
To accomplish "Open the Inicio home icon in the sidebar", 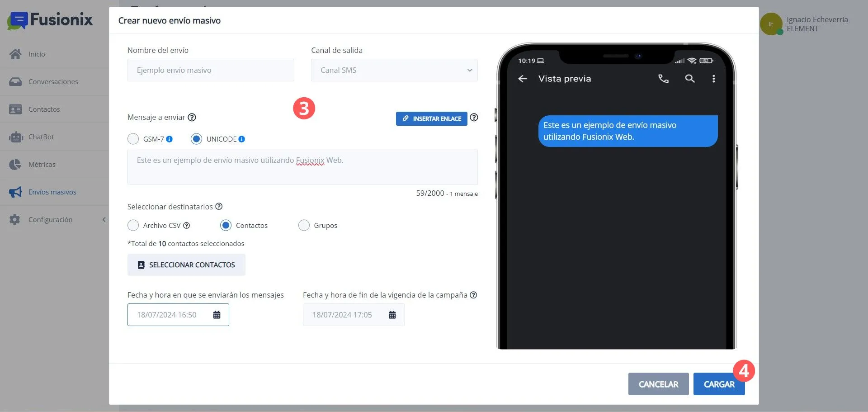I will pyautogui.click(x=15, y=54).
